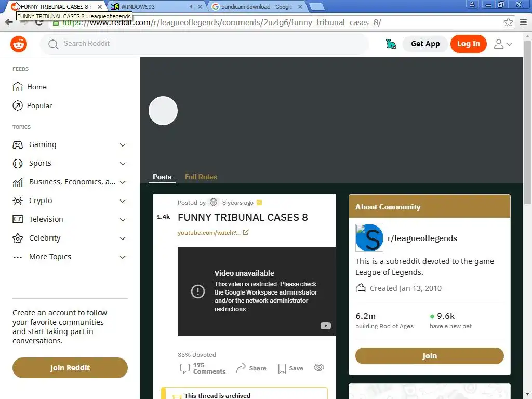The width and height of the screenshot is (532, 399).
Task: Click the Get App button
Action: pos(425,44)
